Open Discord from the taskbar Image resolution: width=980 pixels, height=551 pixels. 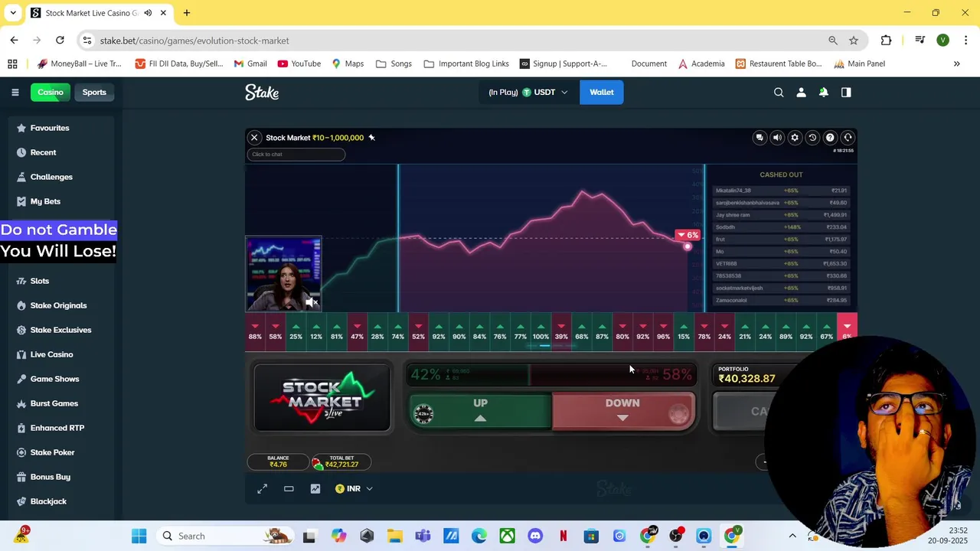(x=535, y=536)
